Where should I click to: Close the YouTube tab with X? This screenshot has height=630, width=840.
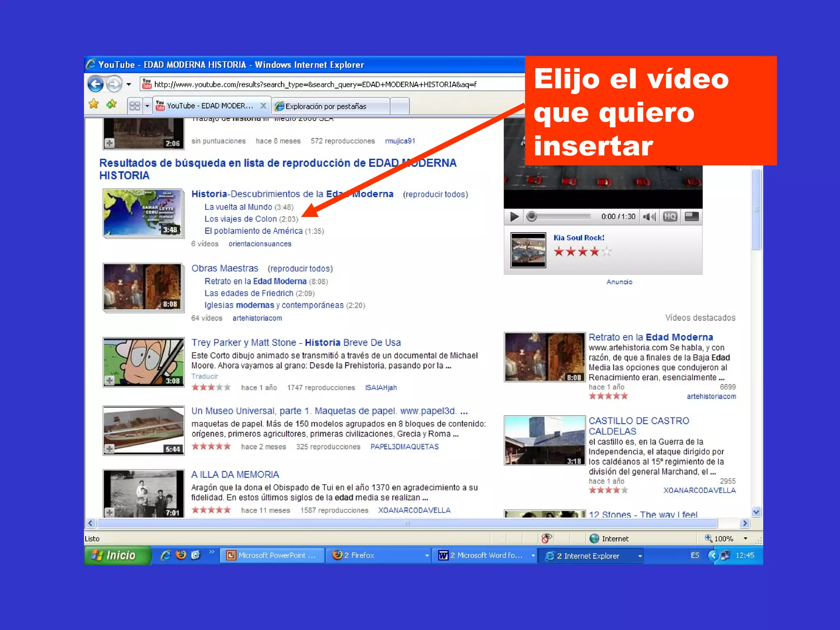(263, 106)
